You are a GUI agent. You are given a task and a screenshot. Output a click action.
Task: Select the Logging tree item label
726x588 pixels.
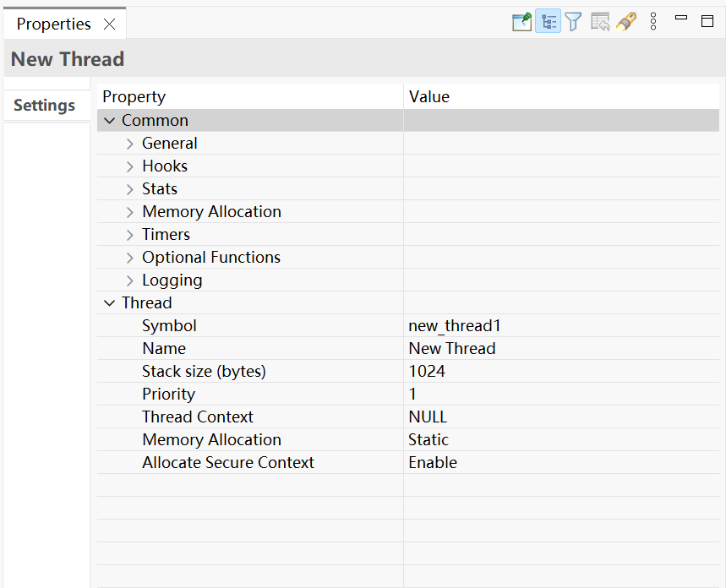[172, 280]
